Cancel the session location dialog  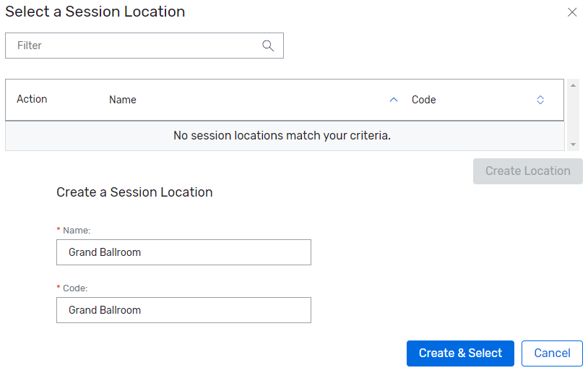(552, 353)
